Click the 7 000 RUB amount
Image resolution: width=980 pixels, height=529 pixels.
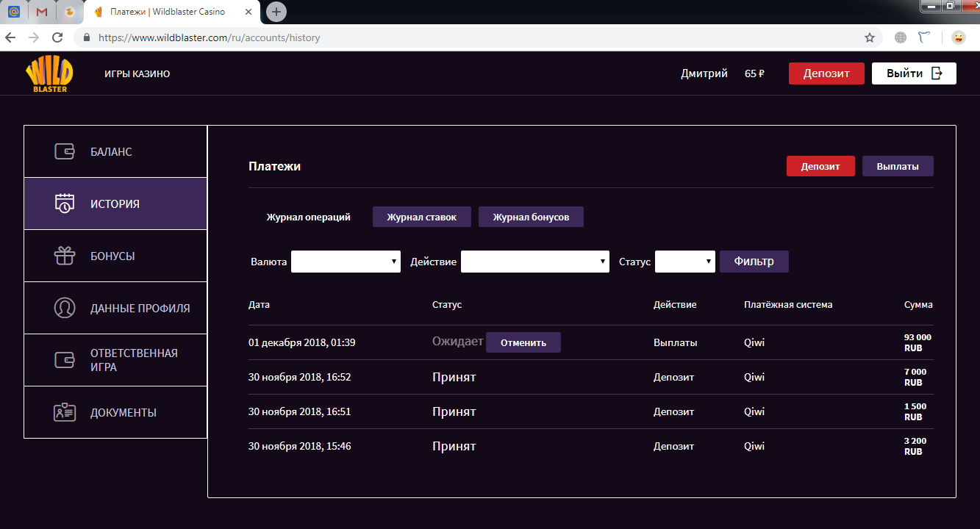[915, 377]
